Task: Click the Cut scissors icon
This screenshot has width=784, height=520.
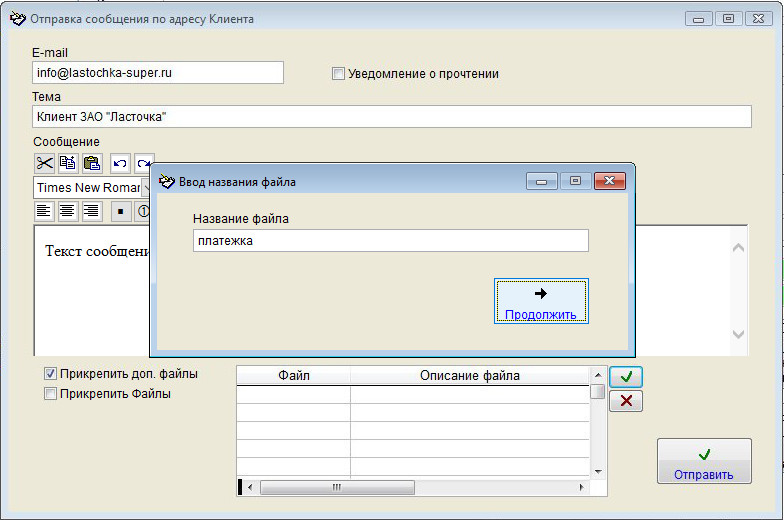Action: 44,164
